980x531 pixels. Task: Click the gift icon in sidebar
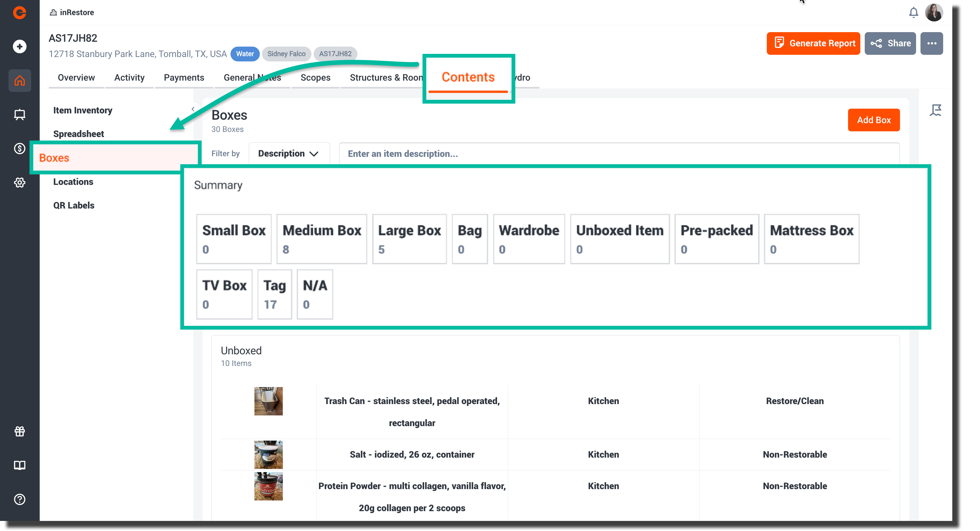(x=20, y=431)
